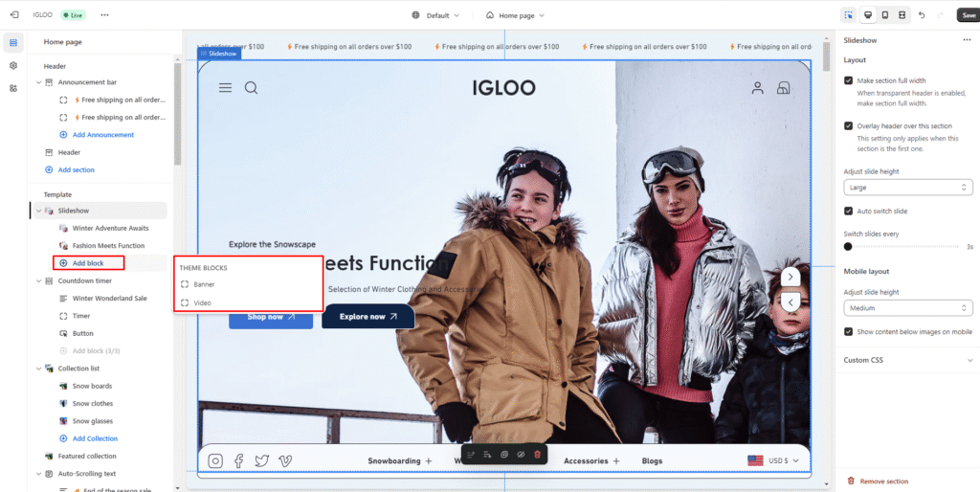Toggle Overlay header over this section

click(x=849, y=125)
